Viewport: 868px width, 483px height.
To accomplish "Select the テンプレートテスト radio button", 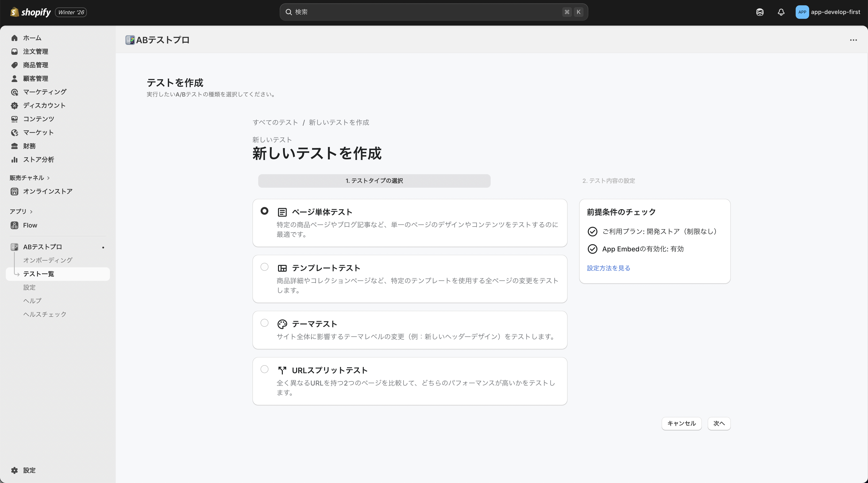I will pyautogui.click(x=264, y=267).
